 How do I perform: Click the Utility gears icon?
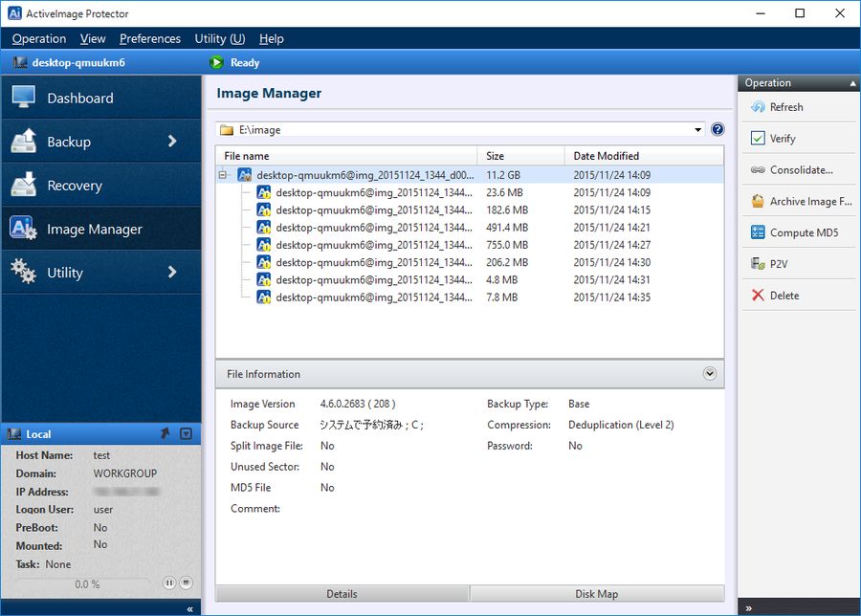[x=24, y=272]
